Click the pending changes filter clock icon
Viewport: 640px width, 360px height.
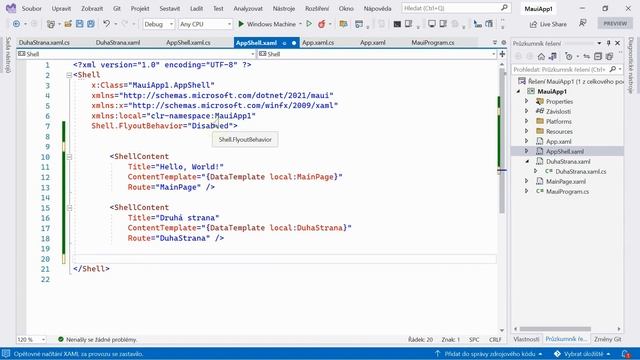(x=569, y=56)
